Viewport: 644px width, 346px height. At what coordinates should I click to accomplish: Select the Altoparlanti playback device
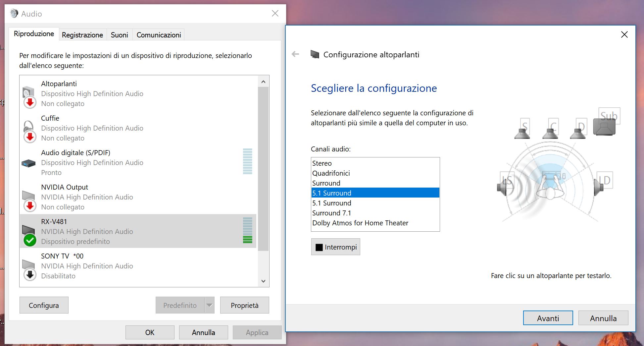[x=138, y=93]
